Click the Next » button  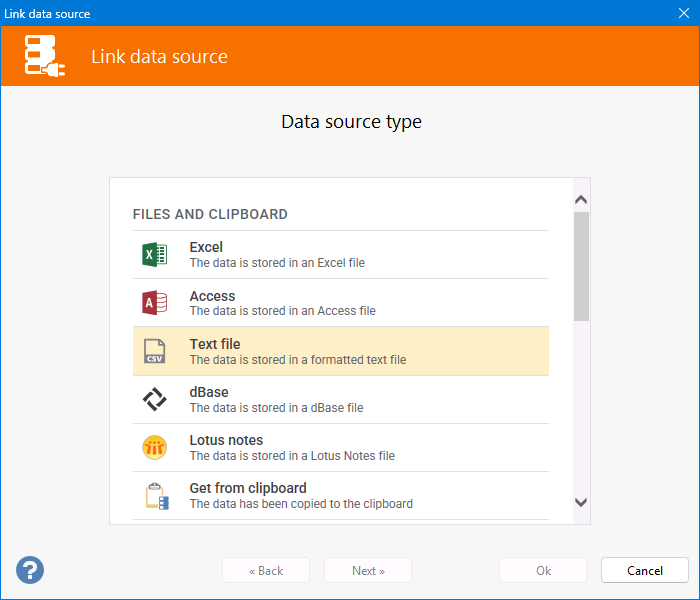[368, 571]
